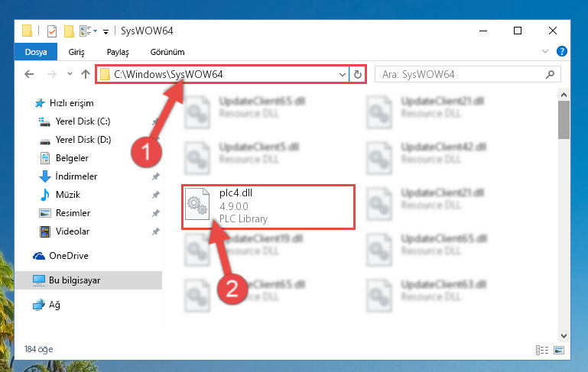588x372 pixels.
Task: Open the Customize Quick Access Toolbar dropdown
Action: click(x=106, y=32)
